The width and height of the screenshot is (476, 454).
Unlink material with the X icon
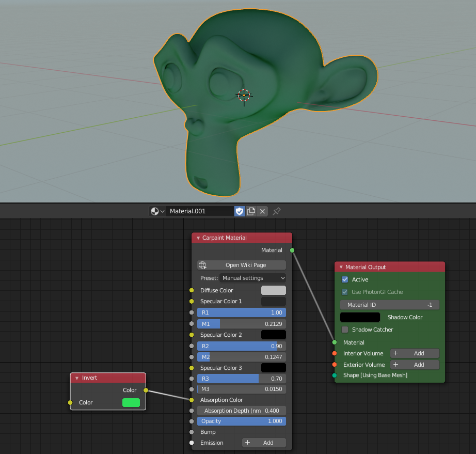pyautogui.click(x=263, y=211)
